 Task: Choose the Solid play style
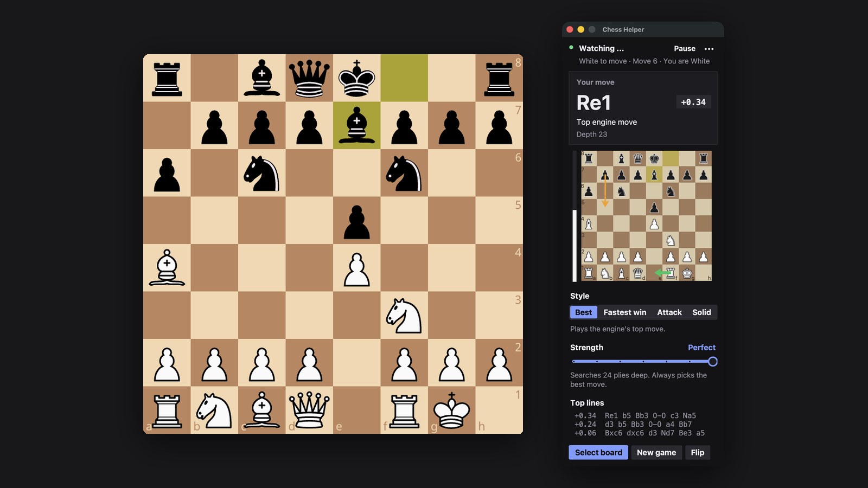tap(701, 312)
